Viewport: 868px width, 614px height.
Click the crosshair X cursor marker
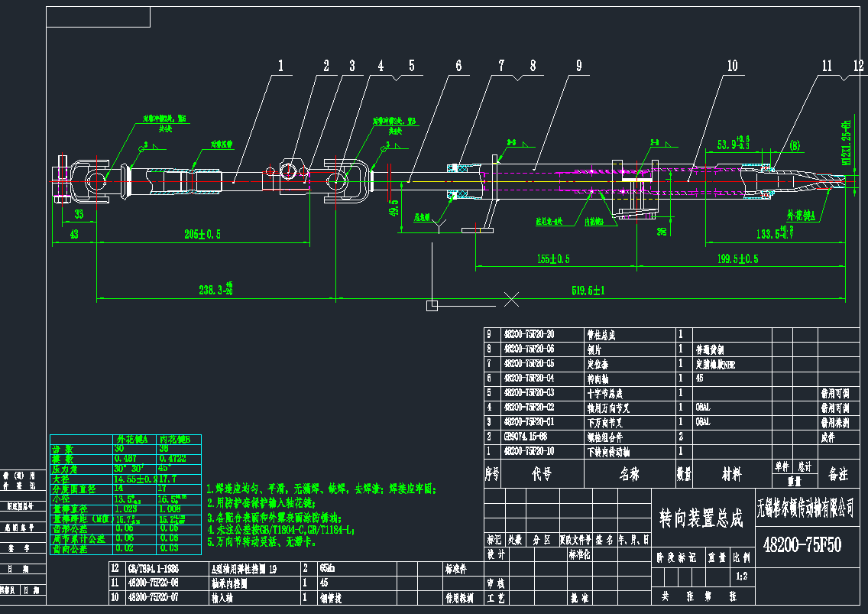point(512,297)
